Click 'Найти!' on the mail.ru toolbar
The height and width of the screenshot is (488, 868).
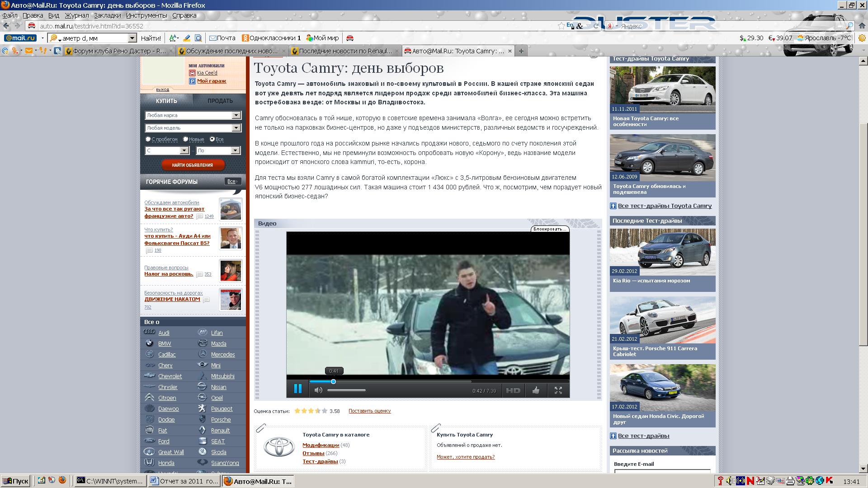151,38
